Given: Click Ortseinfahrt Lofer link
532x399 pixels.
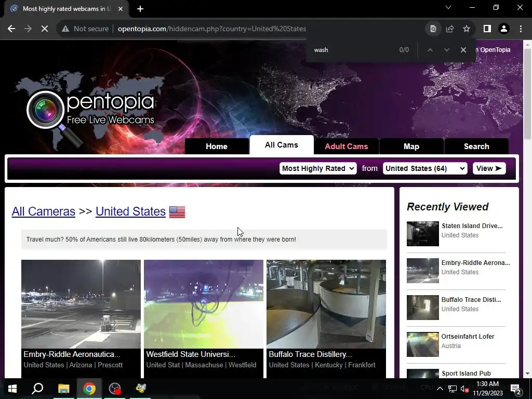Looking at the screenshot, I should (x=468, y=337).
